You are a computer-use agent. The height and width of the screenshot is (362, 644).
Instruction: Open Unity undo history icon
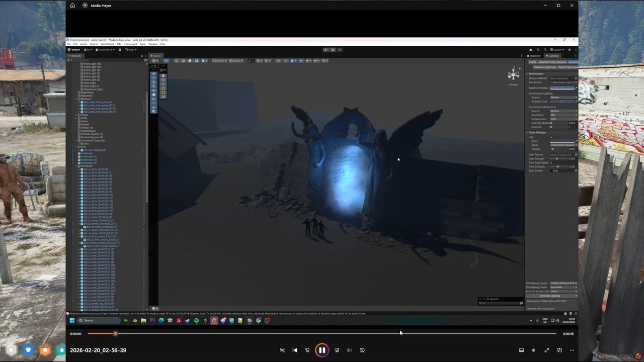538,50
